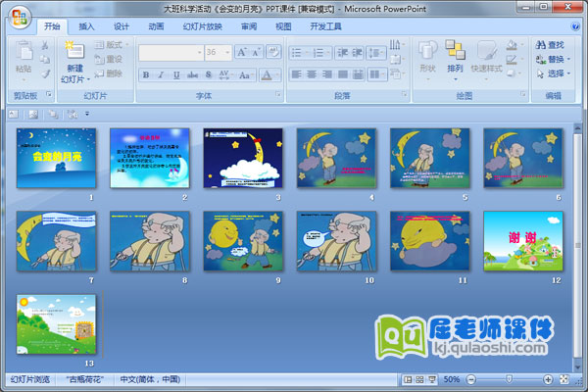Increase list indent level icon
This screenshot has width=588, height=392.
point(358,53)
